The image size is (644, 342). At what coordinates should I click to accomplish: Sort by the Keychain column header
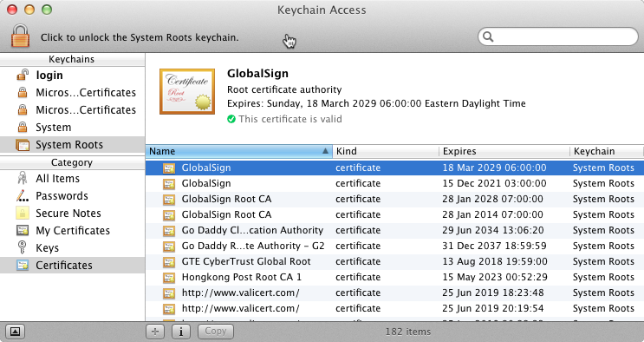[607, 151]
